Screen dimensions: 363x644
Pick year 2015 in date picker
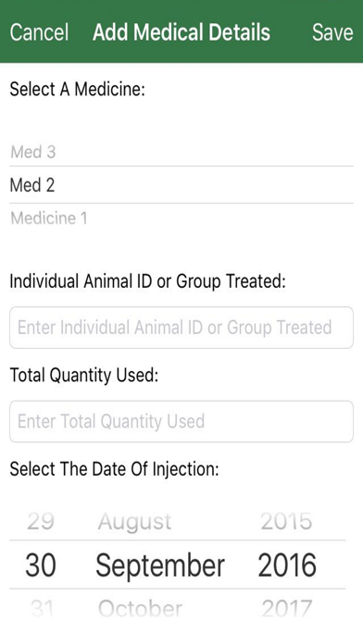coord(286,522)
